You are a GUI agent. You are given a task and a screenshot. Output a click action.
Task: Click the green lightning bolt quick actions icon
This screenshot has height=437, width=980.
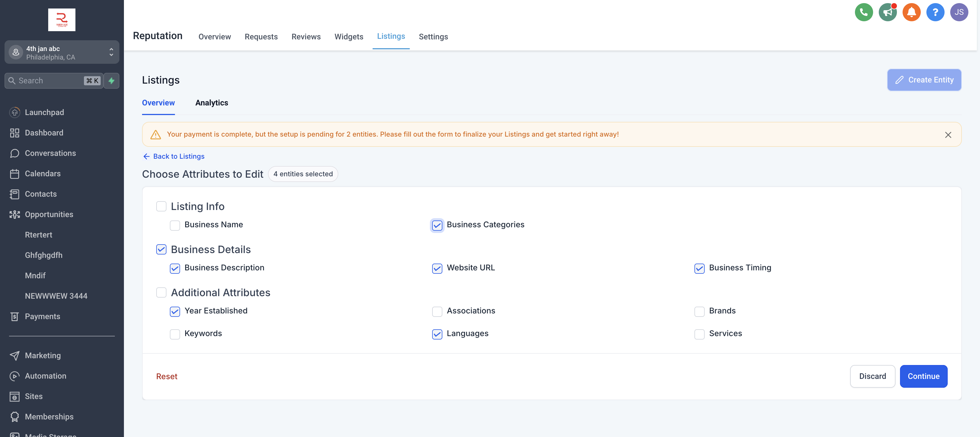[111, 81]
